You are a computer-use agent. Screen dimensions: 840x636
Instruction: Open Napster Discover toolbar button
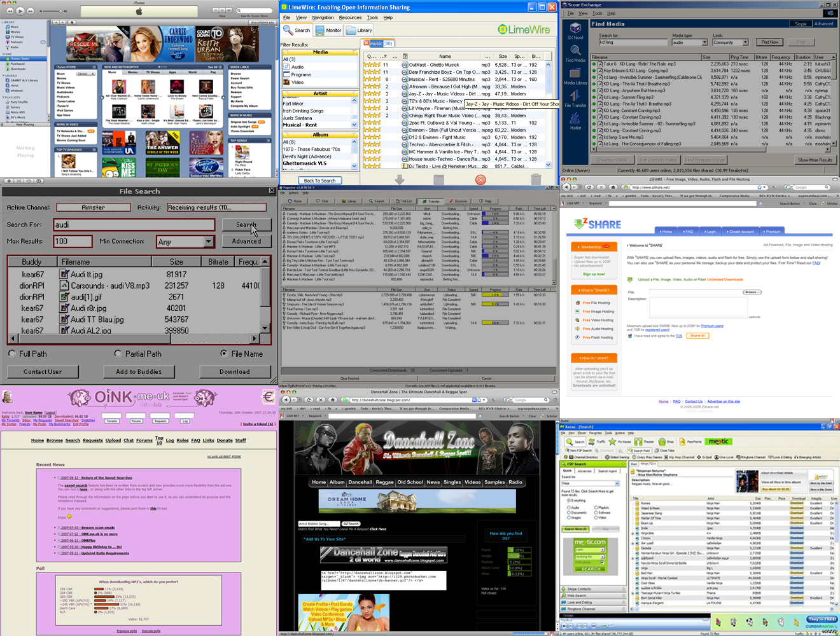pos(459,201)
